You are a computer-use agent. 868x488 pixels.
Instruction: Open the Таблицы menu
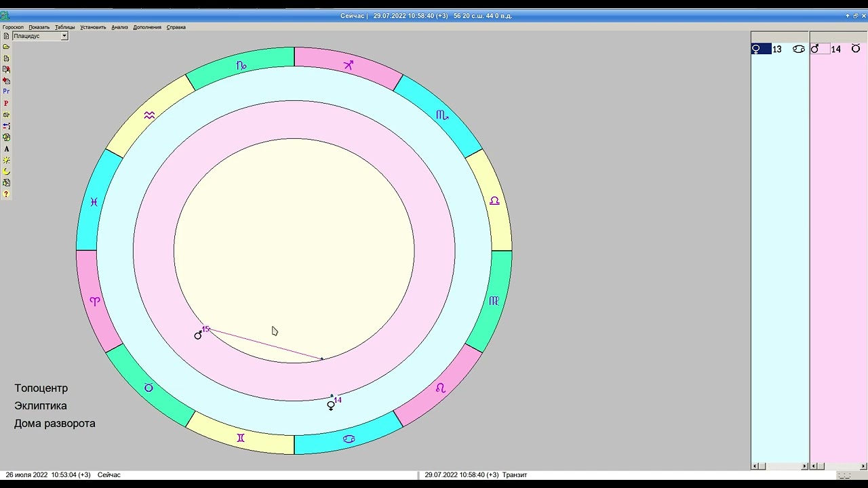tap(65, 27)
